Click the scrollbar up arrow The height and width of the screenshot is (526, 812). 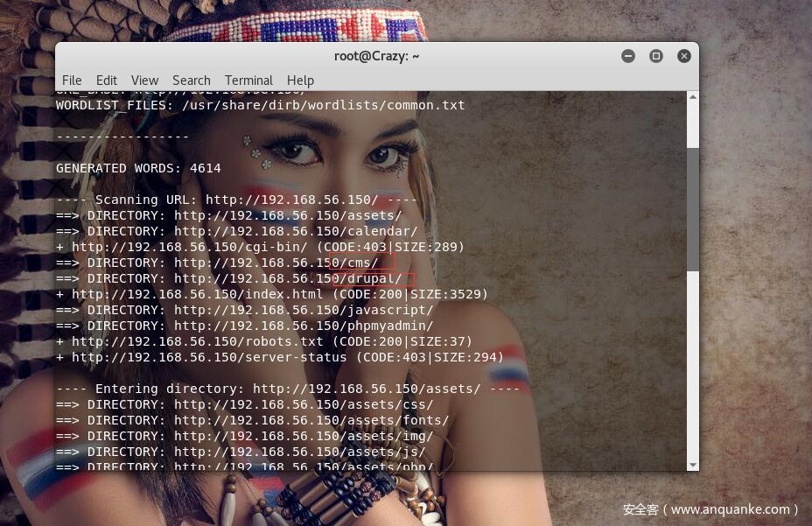[x=692, y=97]
